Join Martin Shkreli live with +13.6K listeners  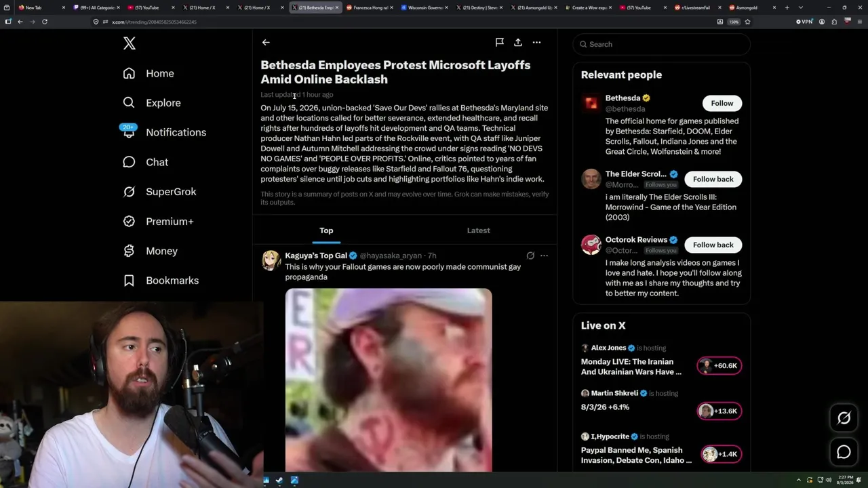coord(719,411)
